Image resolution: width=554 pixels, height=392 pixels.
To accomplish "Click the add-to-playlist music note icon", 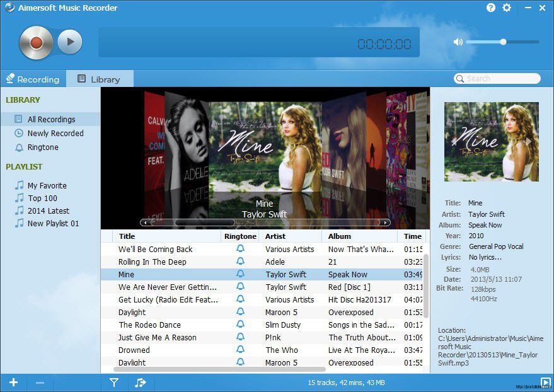I will 141,383.
